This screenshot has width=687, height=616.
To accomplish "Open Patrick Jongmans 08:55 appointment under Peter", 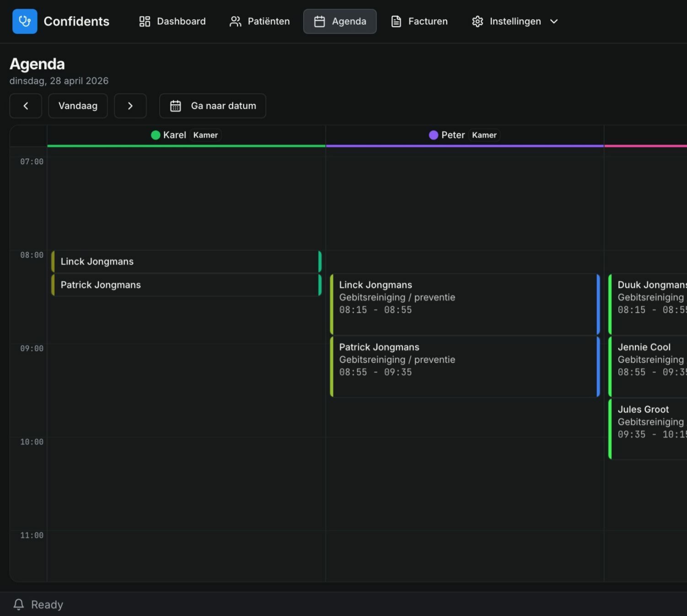I will click(x=464, y=366).
